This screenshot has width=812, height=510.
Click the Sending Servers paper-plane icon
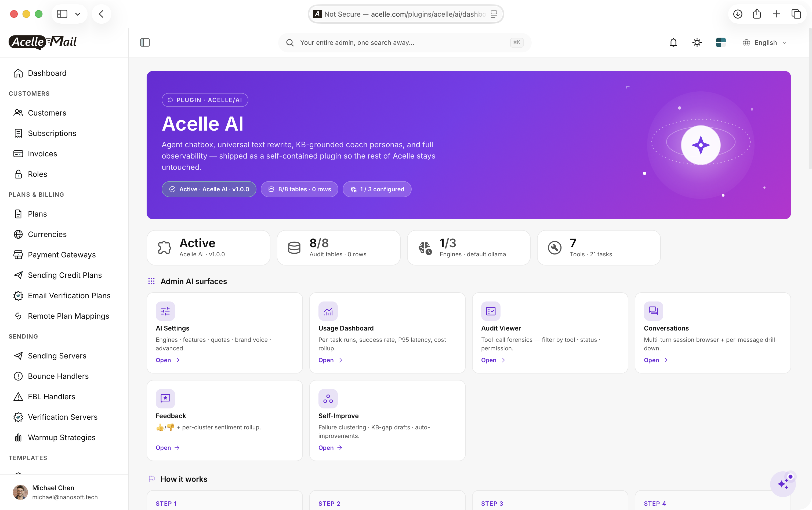click(x=18, y=355)
